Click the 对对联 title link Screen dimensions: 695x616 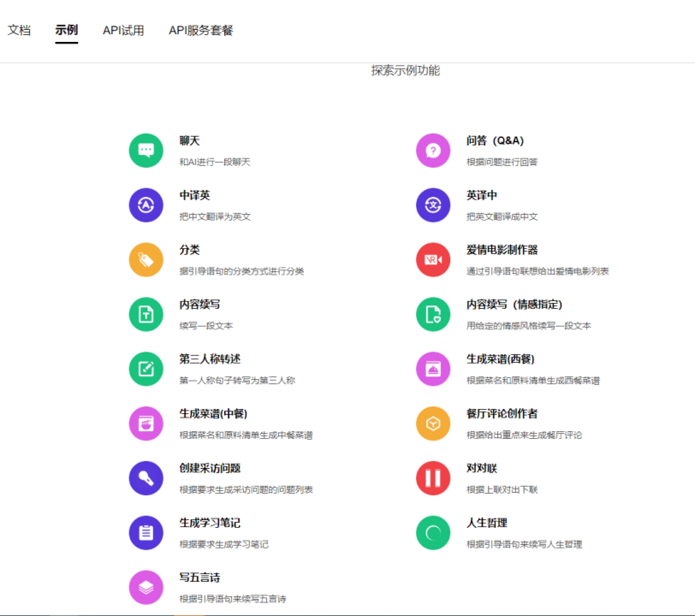[x=482, y=468]
